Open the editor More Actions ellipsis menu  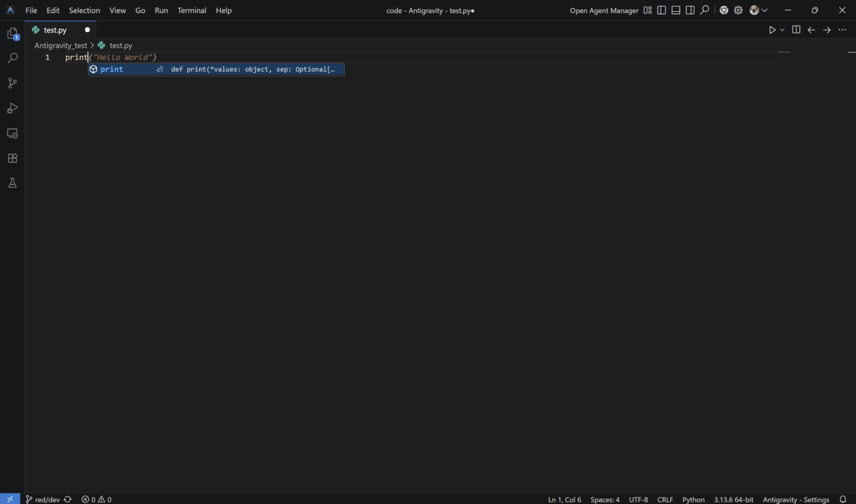pyautogui.click(x=842, y=30)
